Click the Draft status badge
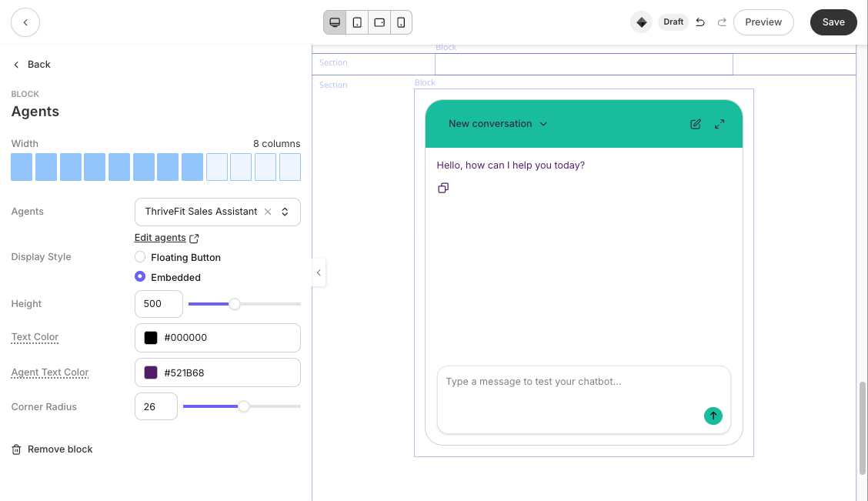The width and height of the screenshot is (868, 501). pos(673,22)
